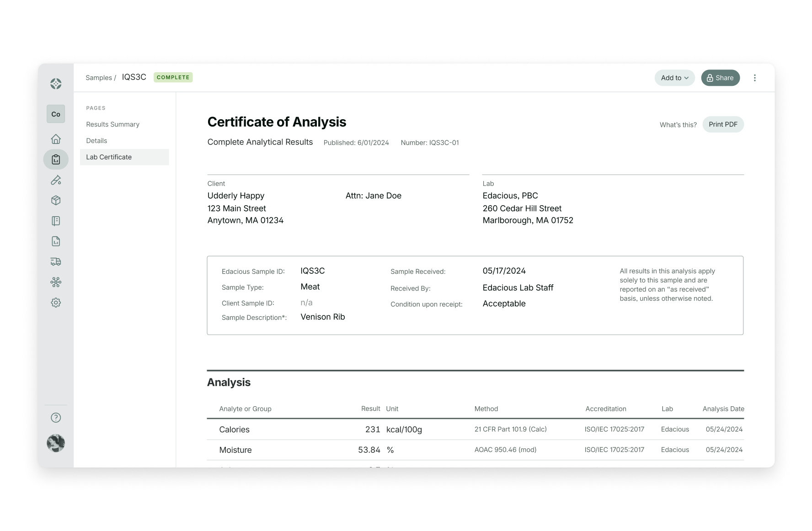Click Sample Type value Meat
Viewport: 812px width, 531px height.
310,287
